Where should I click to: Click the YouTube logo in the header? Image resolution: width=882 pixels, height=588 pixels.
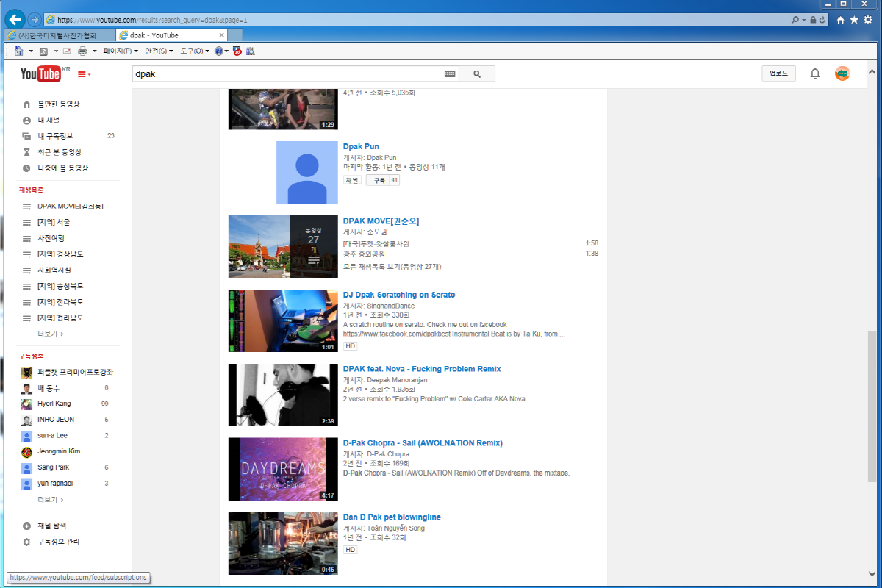pyautogui.click(x=40, y=73)
